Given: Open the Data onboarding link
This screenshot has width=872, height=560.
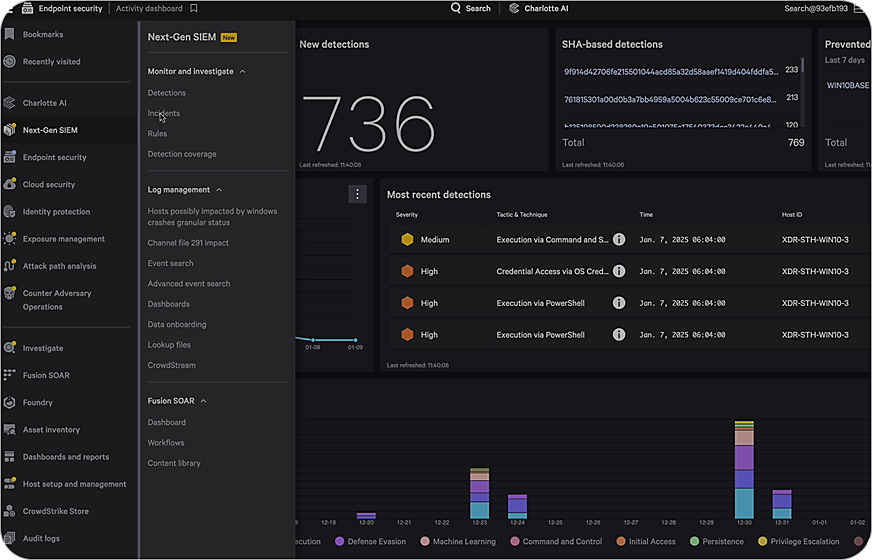Looking at the screenshot, I should [x=177, y=324].
